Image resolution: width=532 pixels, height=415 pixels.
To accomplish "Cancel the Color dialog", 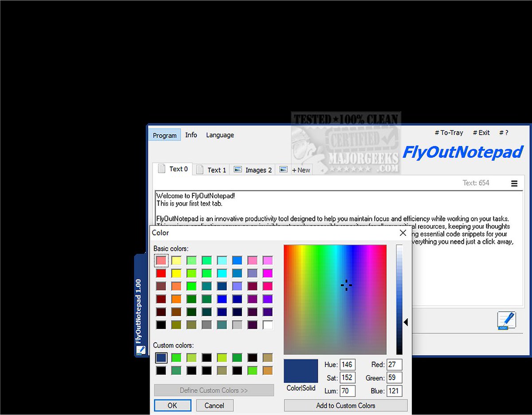I will [x=214, y=405].
